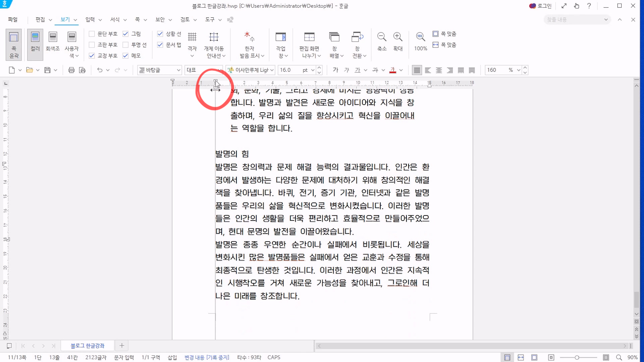Click the save document icon
Image resolution: width=644 pixels, height=362 pixels.
[47, 70]
